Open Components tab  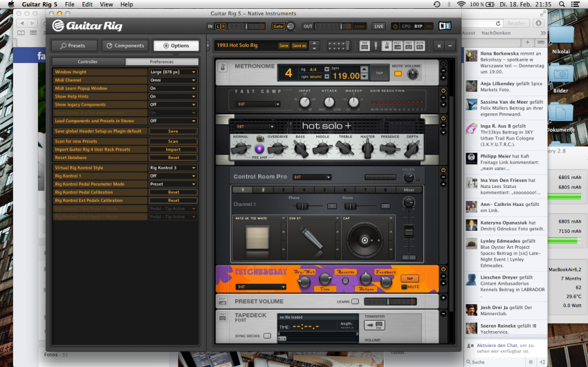[x=125, y=46]
